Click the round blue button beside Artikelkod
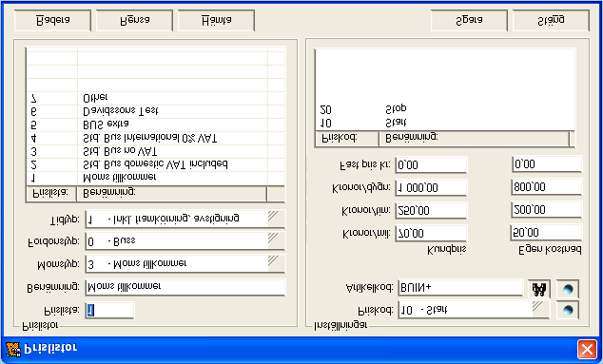This screenshot has width=603, height=364. [568, 289]
